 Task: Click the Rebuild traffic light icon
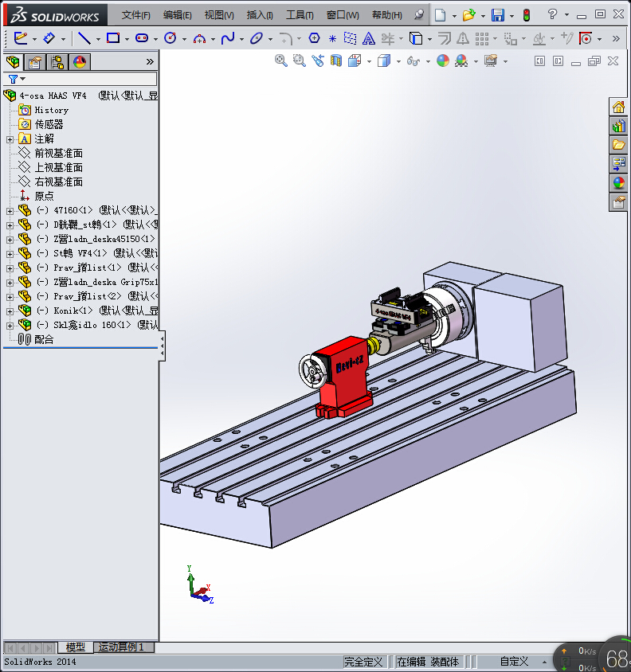point(527,15)
